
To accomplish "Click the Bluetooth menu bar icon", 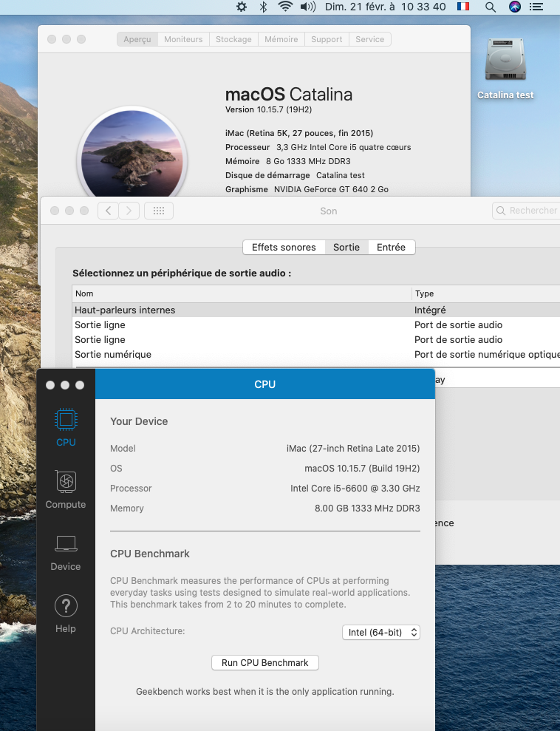I will [x=263, y=7].
